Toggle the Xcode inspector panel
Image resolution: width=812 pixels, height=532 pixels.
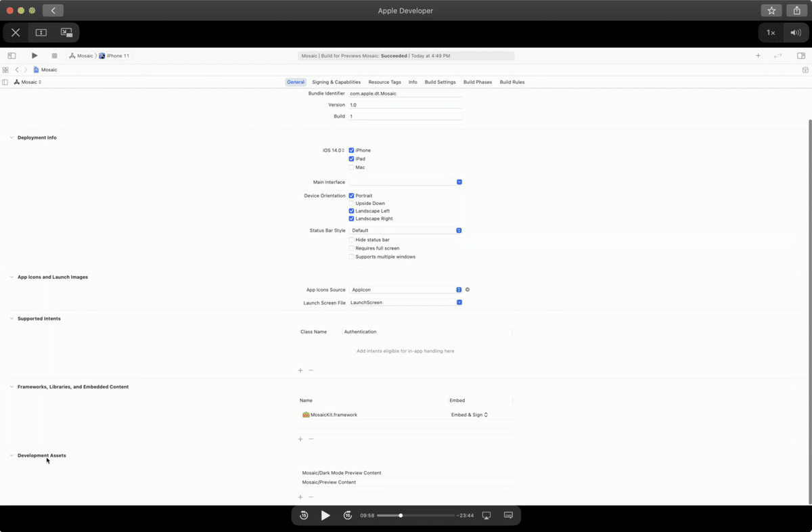801,56
